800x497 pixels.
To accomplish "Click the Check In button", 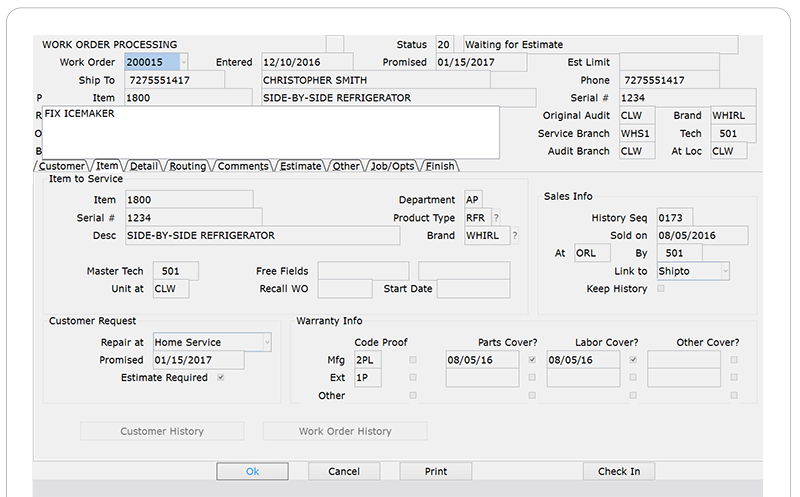I will (x=619, y=471).
